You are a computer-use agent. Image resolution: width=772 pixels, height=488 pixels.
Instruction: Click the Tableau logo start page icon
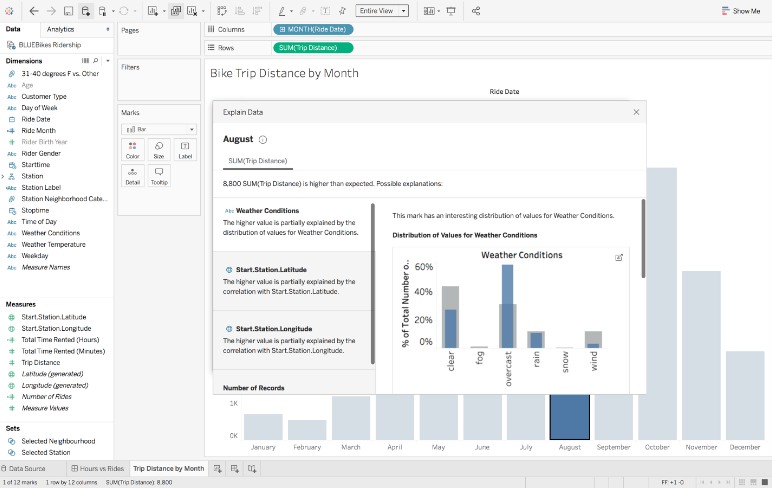pos(9,11)
